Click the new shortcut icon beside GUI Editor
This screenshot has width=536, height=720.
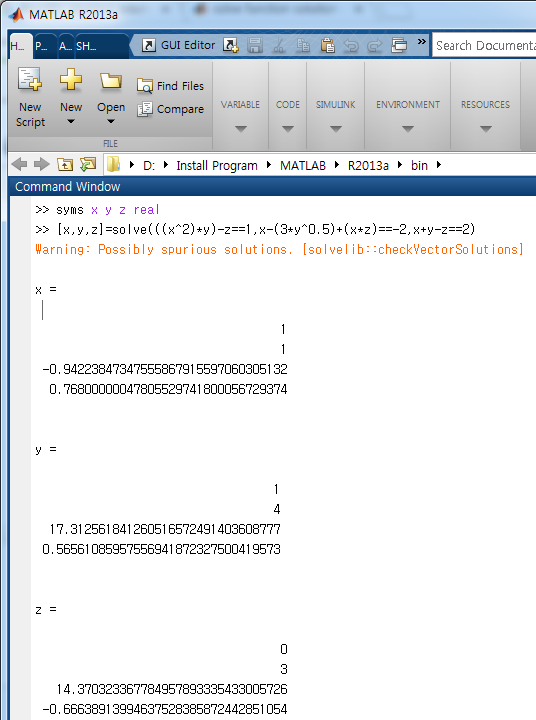[230, 45]
